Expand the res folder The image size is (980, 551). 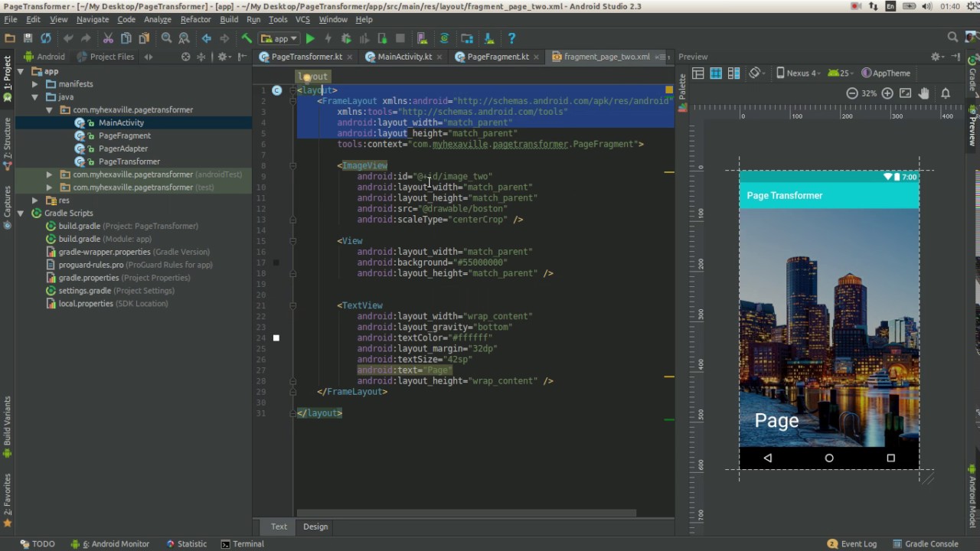[x=35, y=201]
